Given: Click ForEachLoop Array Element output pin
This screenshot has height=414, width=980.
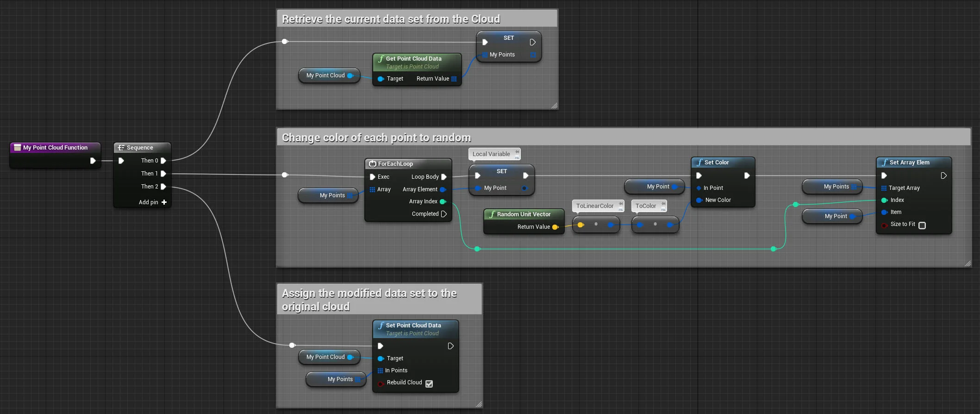Looking at the screenshot, I should tap(443, 189).
